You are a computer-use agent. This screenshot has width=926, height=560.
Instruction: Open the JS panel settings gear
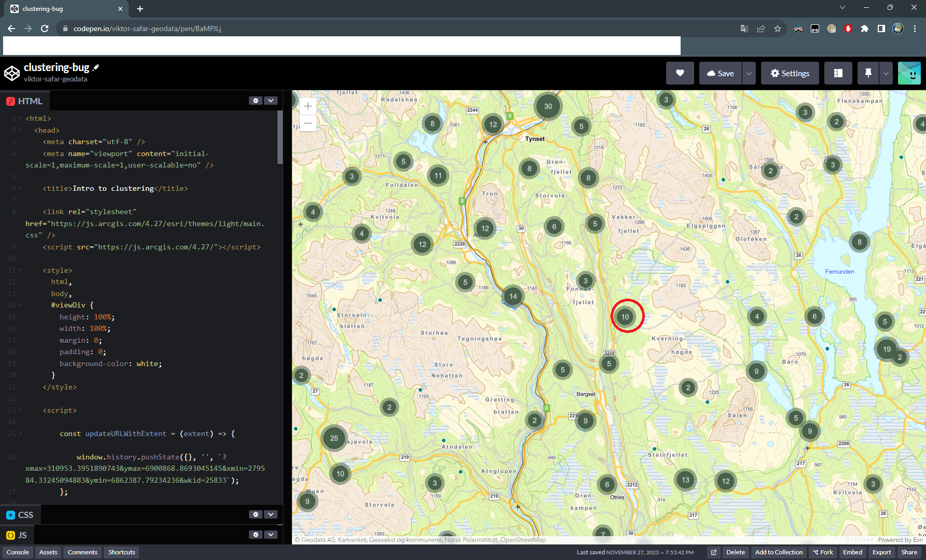coord(255,535)
